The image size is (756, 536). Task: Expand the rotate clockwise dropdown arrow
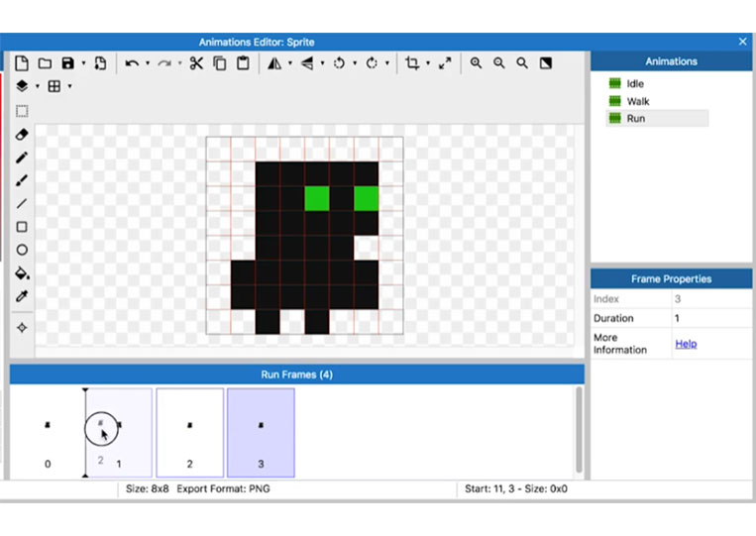click(x=386, y=63)
